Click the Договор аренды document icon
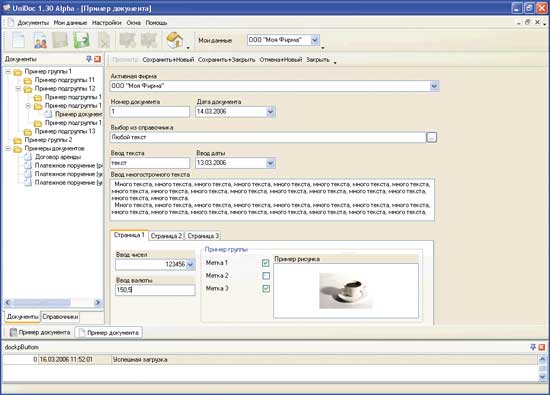This screenshot has width=550, height=395. [x=28, y=157]
